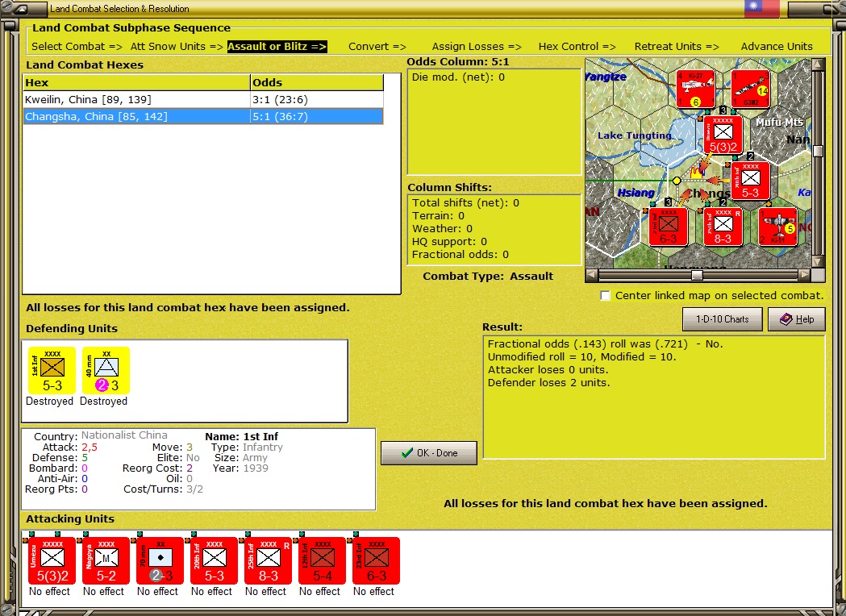Click minimap horizontal scrollbar thumb
This screenshot has width=846, height=616.
(697, 275)
